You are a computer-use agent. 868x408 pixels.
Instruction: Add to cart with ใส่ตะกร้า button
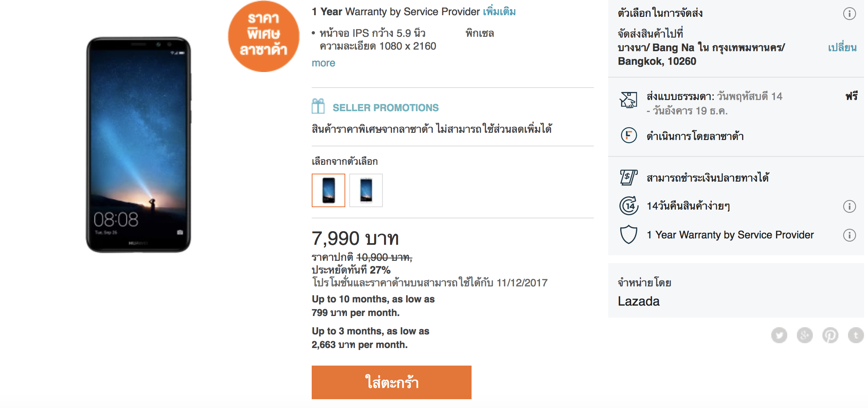pos(392,382)
